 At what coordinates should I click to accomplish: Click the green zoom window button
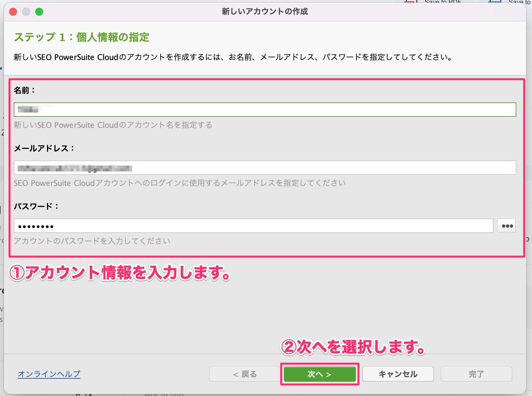coord(39,12)
